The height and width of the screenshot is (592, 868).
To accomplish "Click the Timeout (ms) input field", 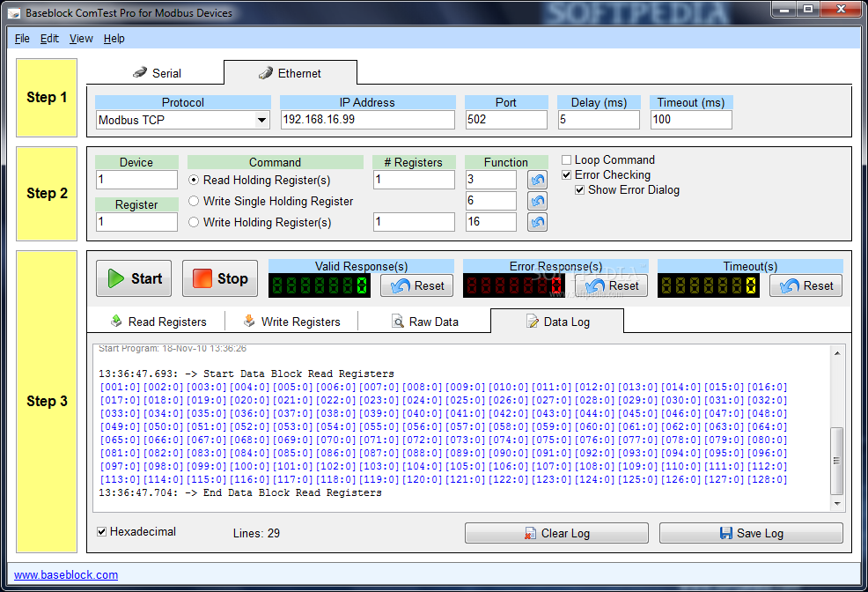I will 691,120.
